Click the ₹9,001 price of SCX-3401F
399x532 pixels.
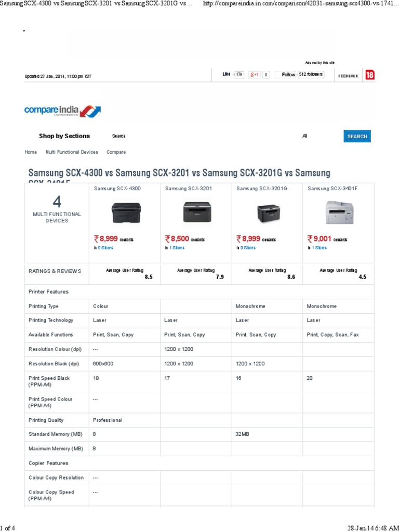coord(320,239)
